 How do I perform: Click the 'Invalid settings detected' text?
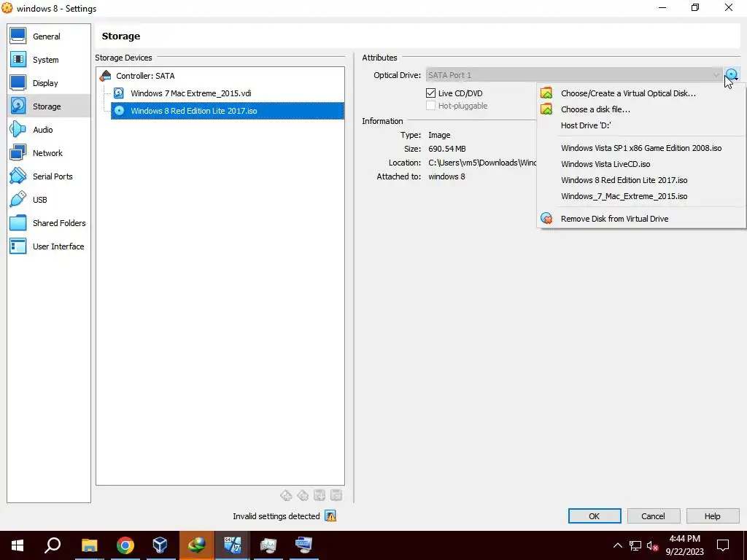click(x=276, y=516)
